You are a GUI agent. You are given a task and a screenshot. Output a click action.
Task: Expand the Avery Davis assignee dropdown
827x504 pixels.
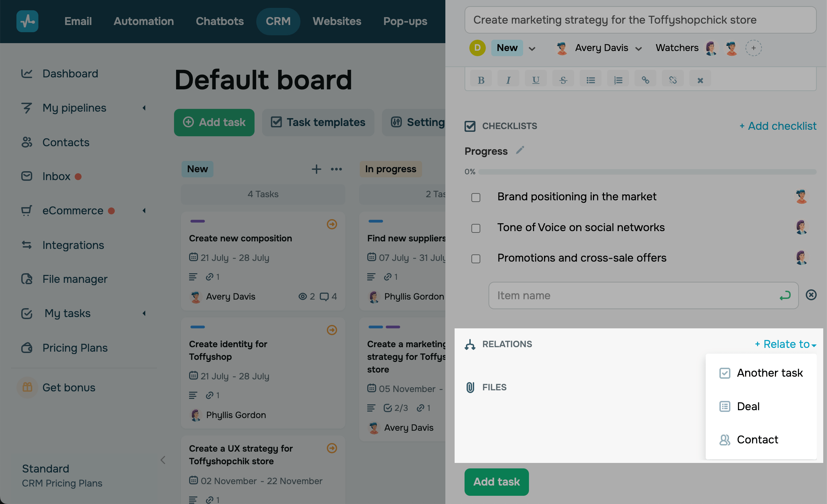(638, 49)
